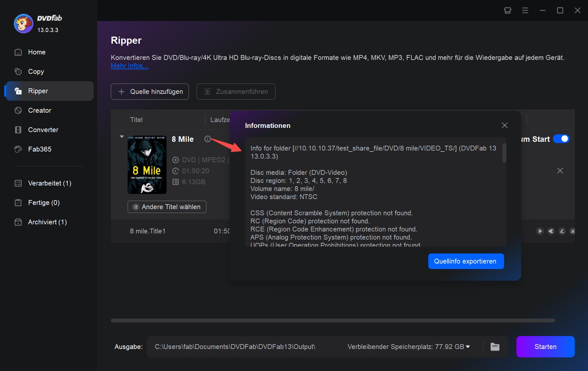
Task: Click the Home house icon
Action: (18, 52)
